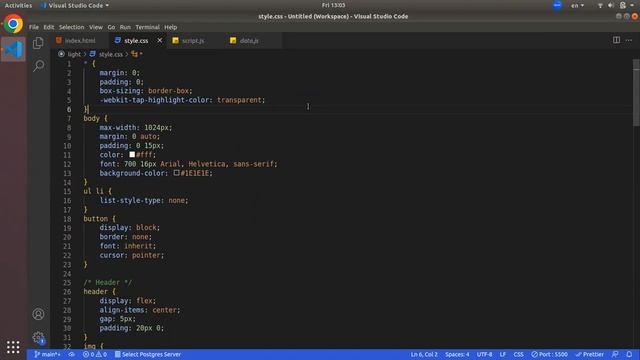Click the editor vertical scrollbar thumb
The height and width of the screenshot is (360, 640).
pyautogui.click(x=636, y=93)
